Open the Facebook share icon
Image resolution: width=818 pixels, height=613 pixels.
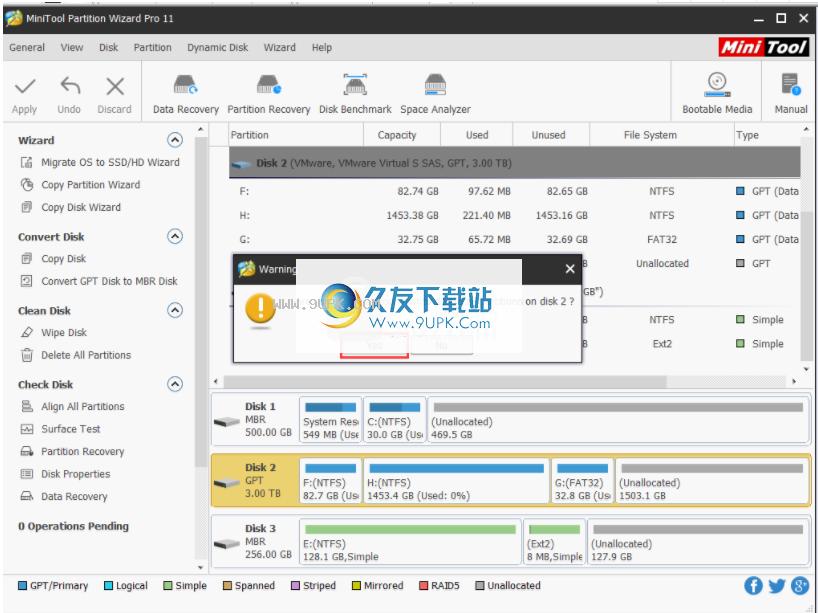[x=753, y=586]
